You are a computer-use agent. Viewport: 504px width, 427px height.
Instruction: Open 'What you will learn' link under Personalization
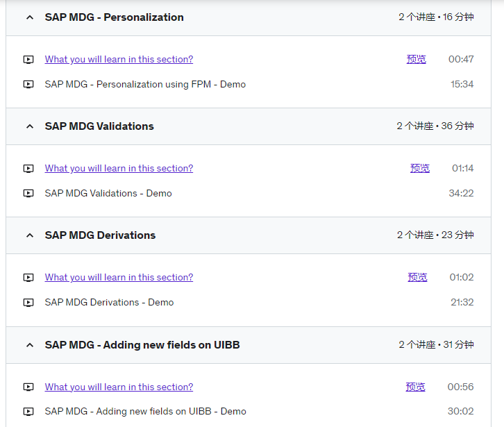click(119, 60)
